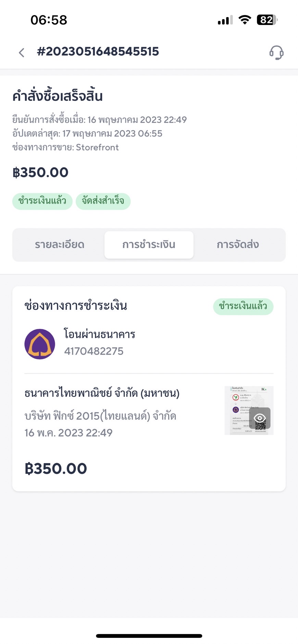Select the การชำระเงิน tab
The width and height of the screenshot is (298, 644).
tap(149, 245)
